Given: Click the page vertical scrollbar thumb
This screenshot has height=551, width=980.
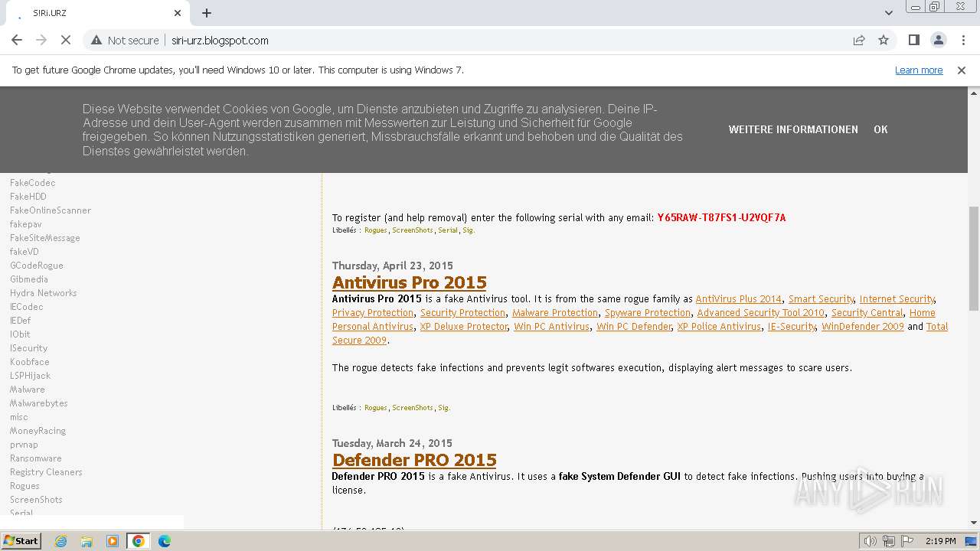Looking at the screenshot, I should (974, 258).
